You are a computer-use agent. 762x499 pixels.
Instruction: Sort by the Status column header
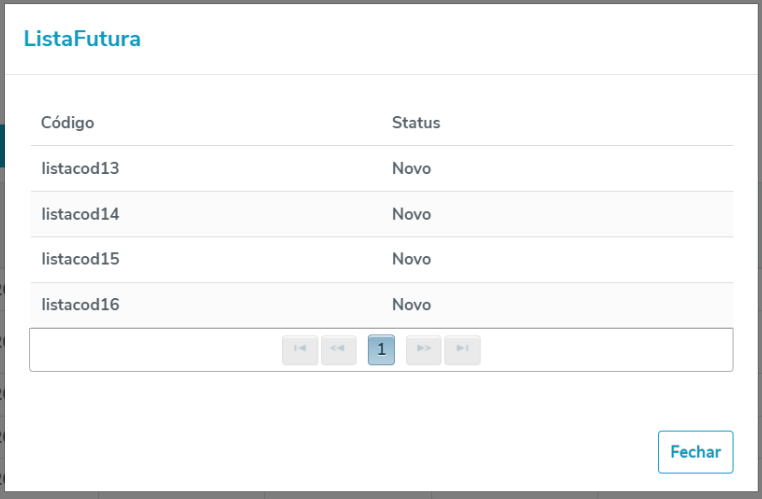(x=416, y=123)
